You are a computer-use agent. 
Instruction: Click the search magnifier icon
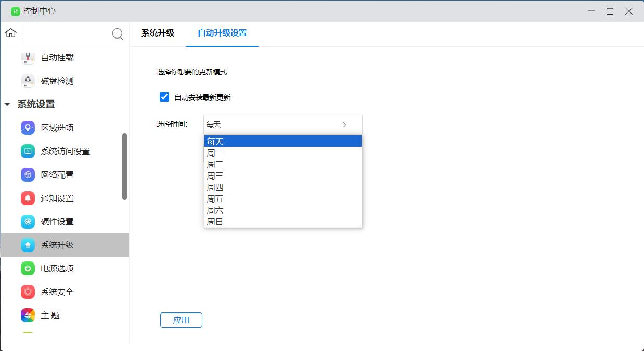(118, 34)
